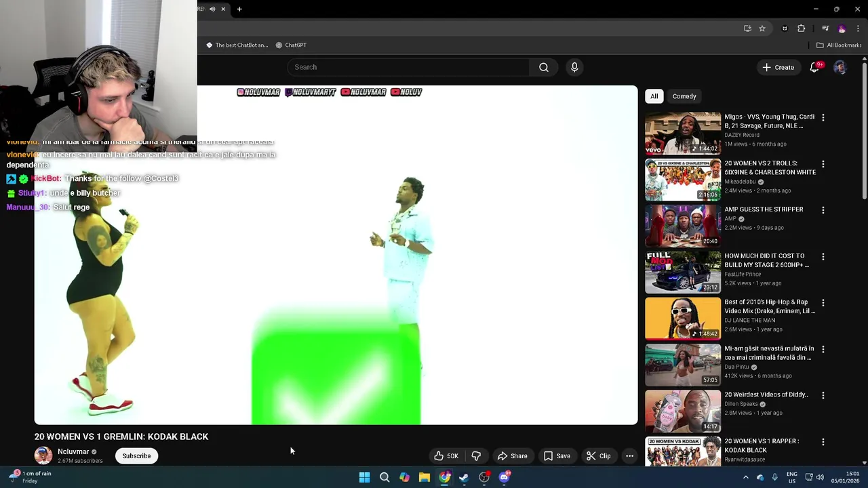Image resolution: width=868 pixels, height=488 pixels.
Task: Select the All filter chip
Action: point(654,96)
